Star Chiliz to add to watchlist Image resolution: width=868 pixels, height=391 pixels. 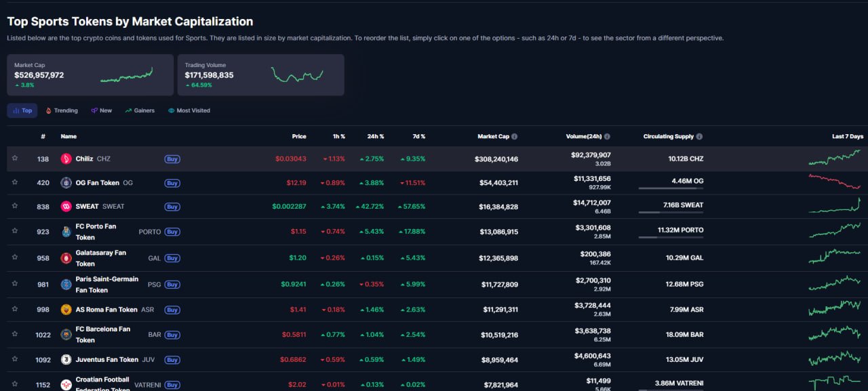(x=15, y=159)
